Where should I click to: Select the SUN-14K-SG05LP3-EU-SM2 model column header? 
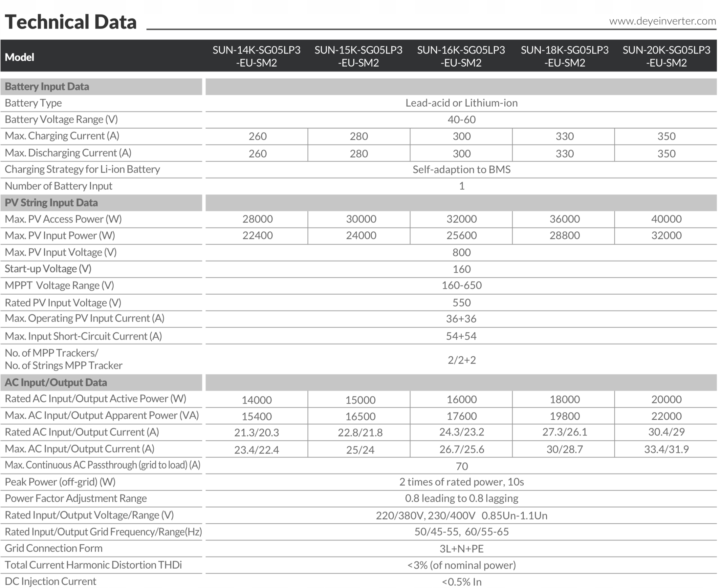coord(256,56)
